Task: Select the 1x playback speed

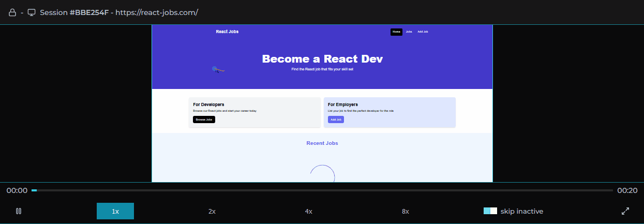Action: click(115, 211)
